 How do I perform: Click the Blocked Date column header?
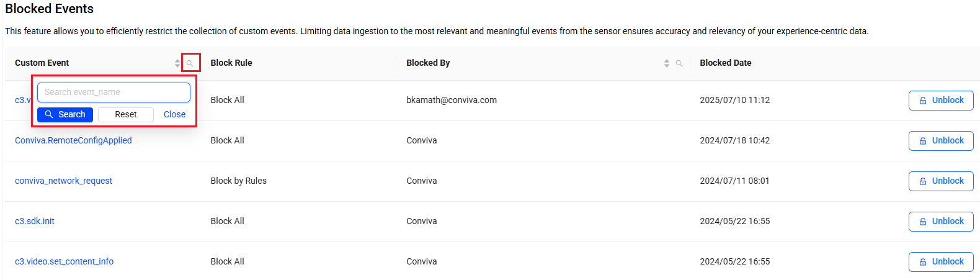pyautogui.click(x=726, y=63)
